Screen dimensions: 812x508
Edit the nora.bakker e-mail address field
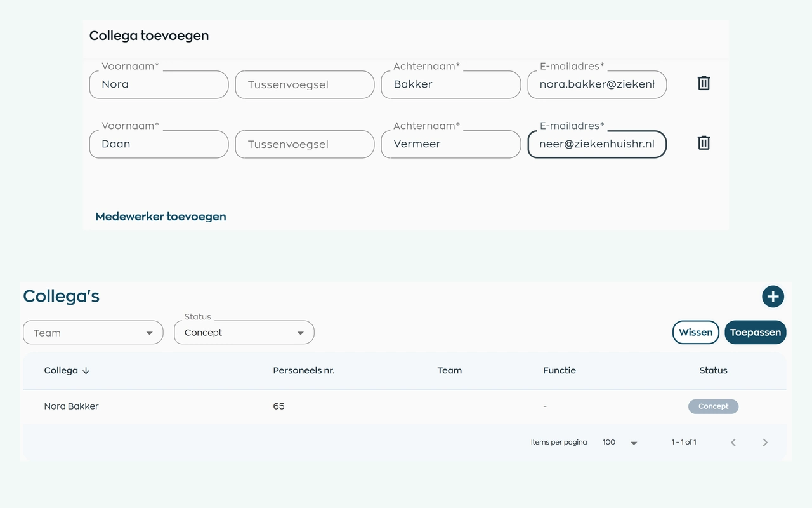(x=597, y=84)
